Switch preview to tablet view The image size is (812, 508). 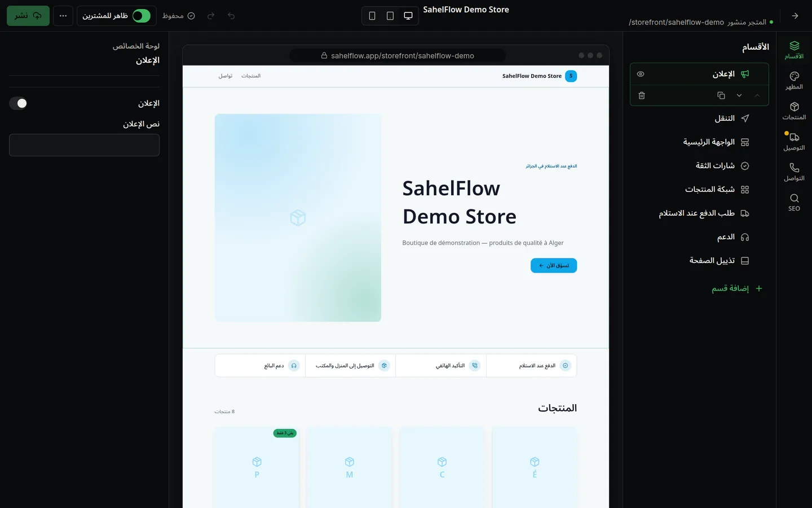point(390,16)
